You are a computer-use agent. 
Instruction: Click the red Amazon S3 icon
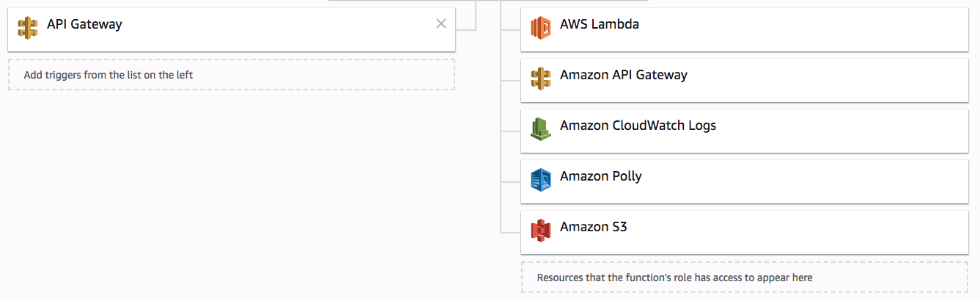(x=540, y=231)
